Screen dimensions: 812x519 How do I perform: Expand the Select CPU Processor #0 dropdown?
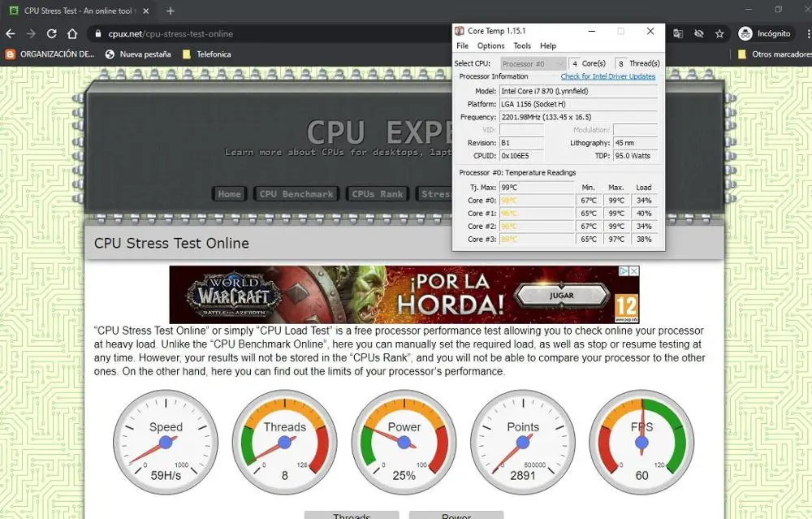533,63
